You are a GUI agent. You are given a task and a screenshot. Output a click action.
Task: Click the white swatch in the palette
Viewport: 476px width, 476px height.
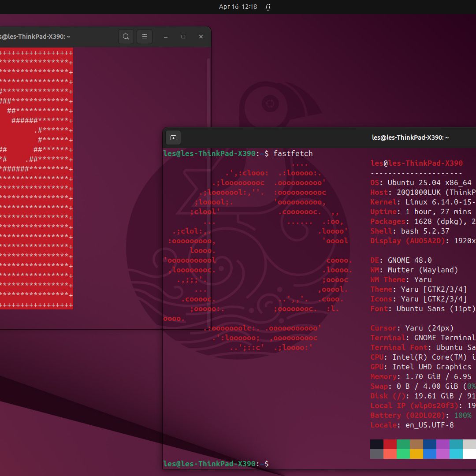tap(469, 455)
